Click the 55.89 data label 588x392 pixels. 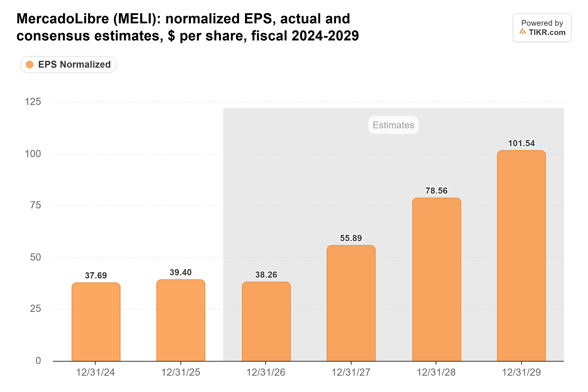pos(351,238)
